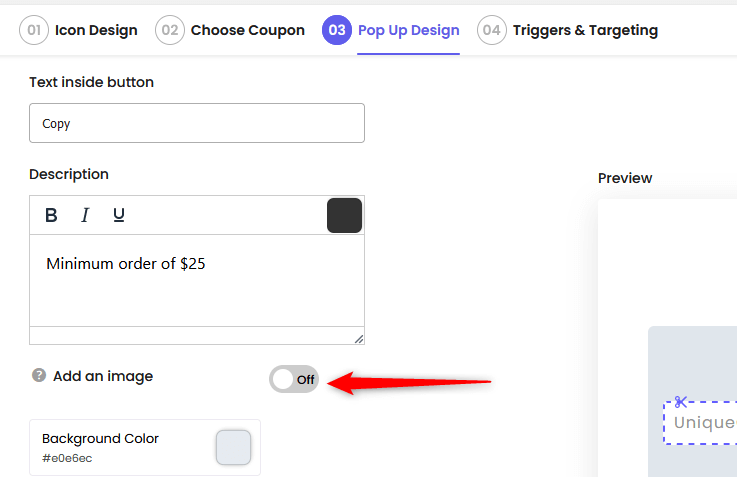Apply underline formatting in Description editor
The width and height of the screenshot is (737, 477).
[x=119, y=215]
